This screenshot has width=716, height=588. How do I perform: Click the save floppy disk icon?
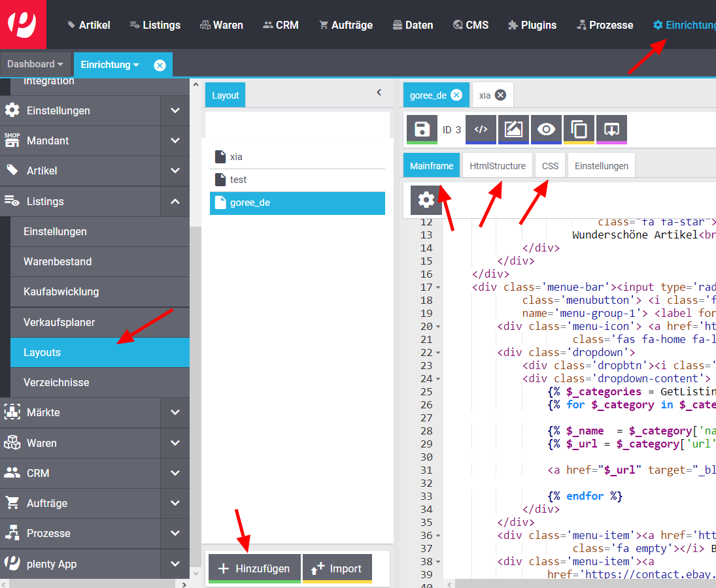click(x=422, y=129)
